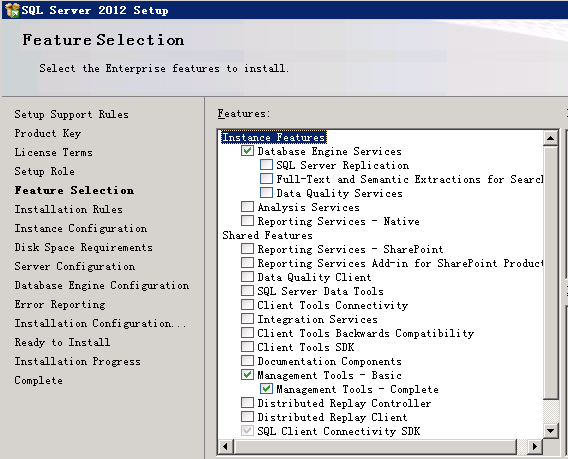Click Installation Configuration... step

[x=100, y=323]
